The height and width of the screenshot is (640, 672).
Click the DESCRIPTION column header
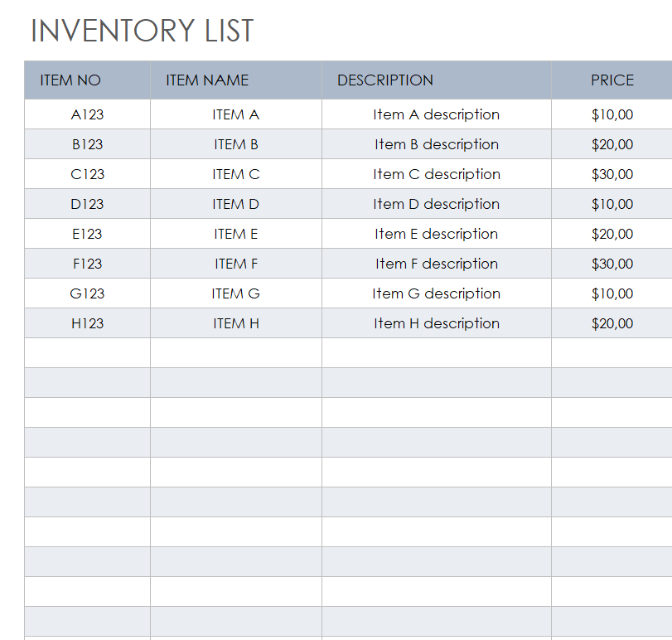coord(385,80)
